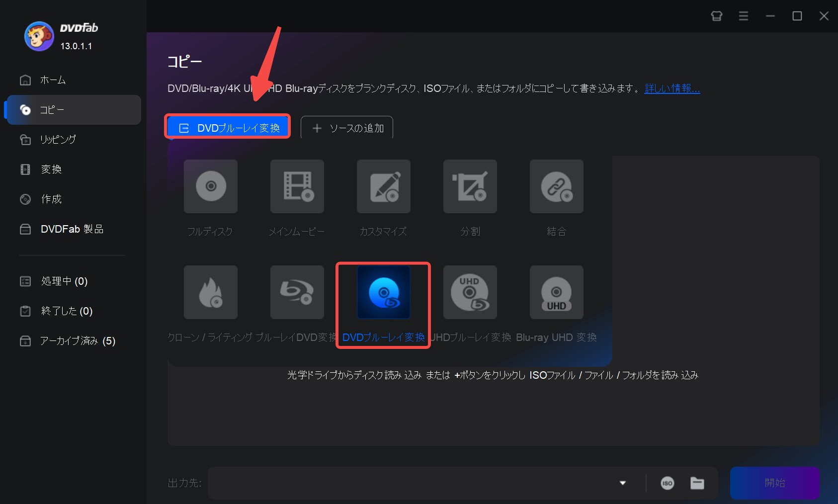The width and height of the screenshot is (838, 504).
Task: Select the 分割 split mode icon
Action: [470, 186]
